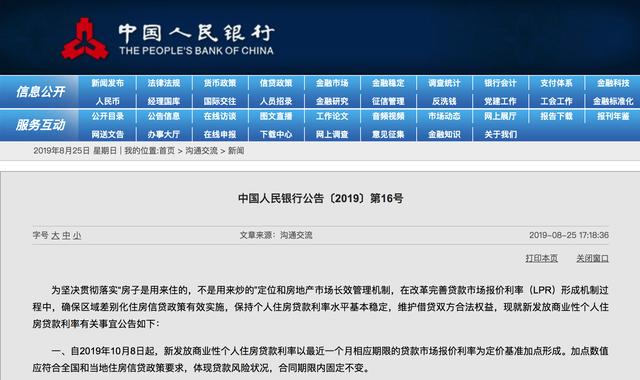Viewport: 640px width, 380px height.
Task: Click the 文章来源：沟通交流 text
Action: coord(276,236)
